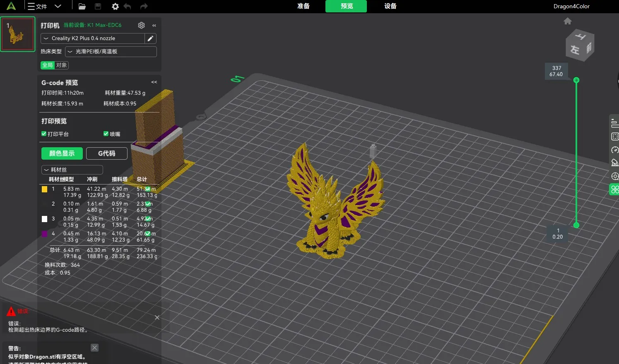This screenshot has height=364, width=619.
Task: Toggle the 打印平台 checkbox
Action: [44, 134]
